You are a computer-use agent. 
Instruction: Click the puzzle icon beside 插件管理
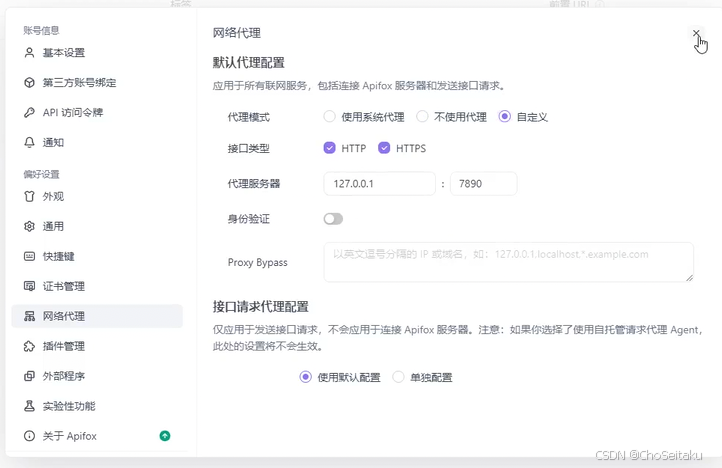29,346
